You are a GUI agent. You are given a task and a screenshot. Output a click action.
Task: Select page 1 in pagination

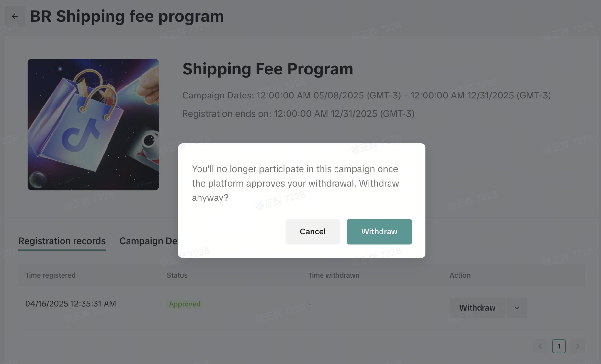click(x=559, y=346)
